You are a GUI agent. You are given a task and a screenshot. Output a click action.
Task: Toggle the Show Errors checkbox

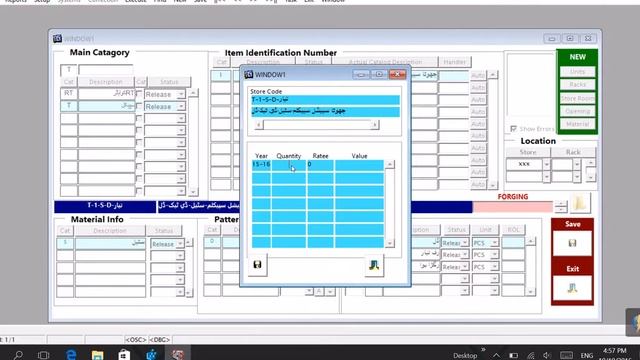click(x=513, y=129)
